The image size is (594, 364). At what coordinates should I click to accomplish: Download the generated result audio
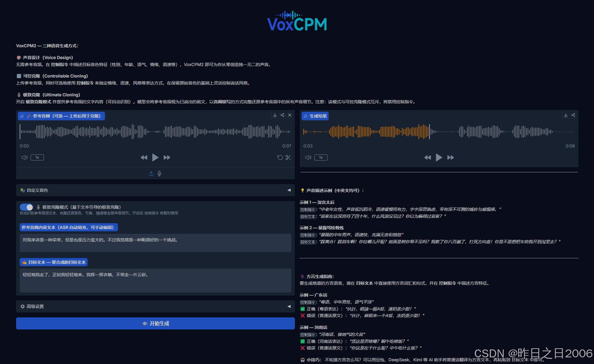[x=566, y=115]
